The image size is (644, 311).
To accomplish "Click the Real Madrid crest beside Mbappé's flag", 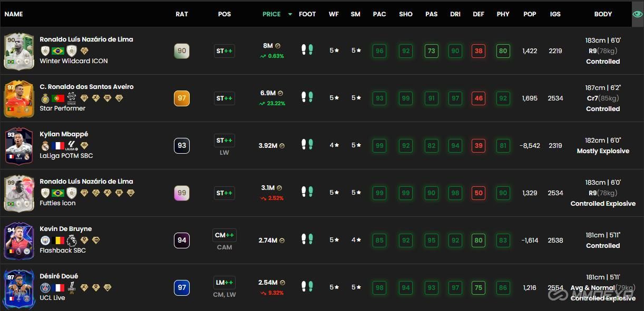I will point(45,145).
